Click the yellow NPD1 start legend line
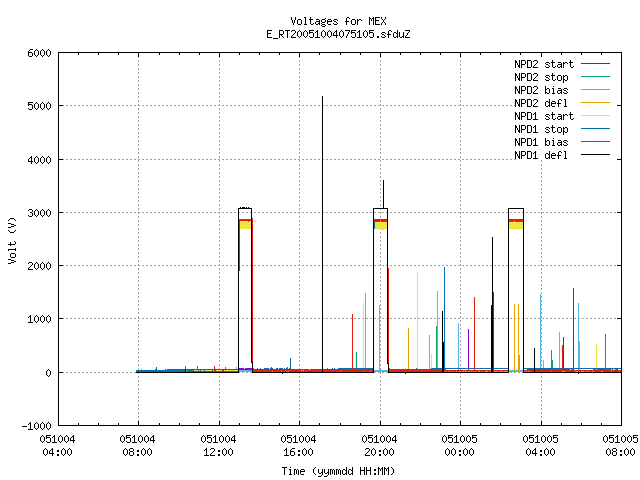The image size is (640, 480). coord(596,116)
